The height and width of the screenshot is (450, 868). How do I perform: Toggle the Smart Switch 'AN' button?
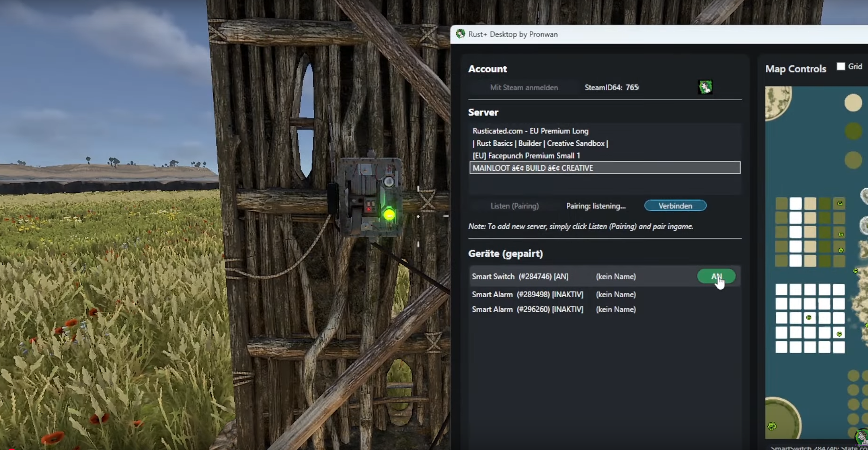pos(716,276)
